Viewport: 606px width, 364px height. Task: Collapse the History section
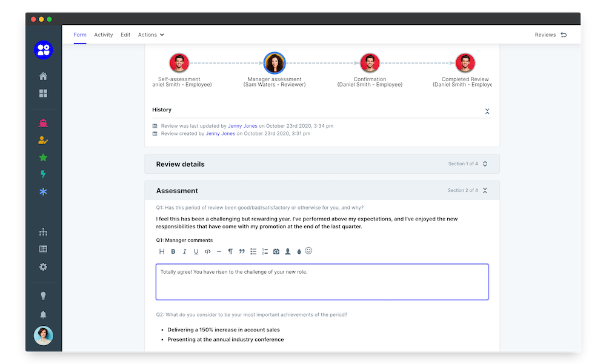pos(487,111)
